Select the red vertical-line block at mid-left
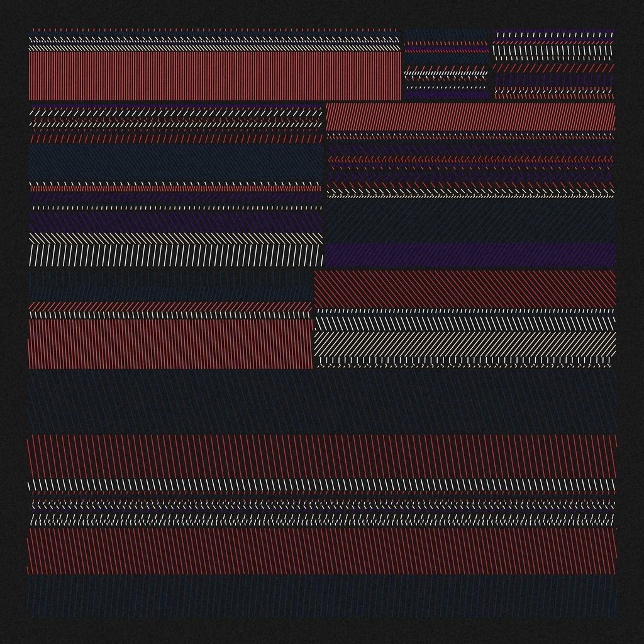 pos(170,343)
